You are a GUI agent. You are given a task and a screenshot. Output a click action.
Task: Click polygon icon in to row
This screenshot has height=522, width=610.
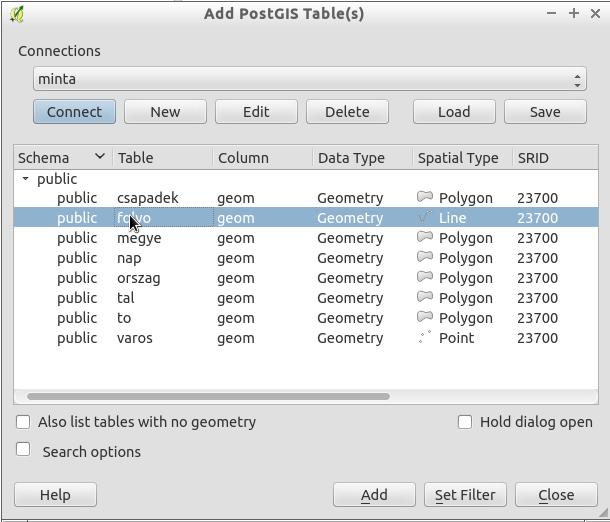(x=425, y=317)
